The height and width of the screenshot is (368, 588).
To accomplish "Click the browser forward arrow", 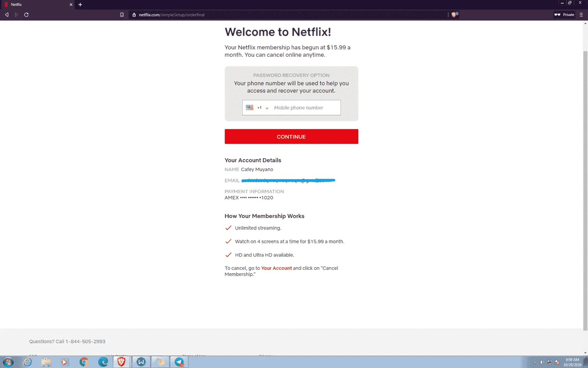I will (16, 15).
